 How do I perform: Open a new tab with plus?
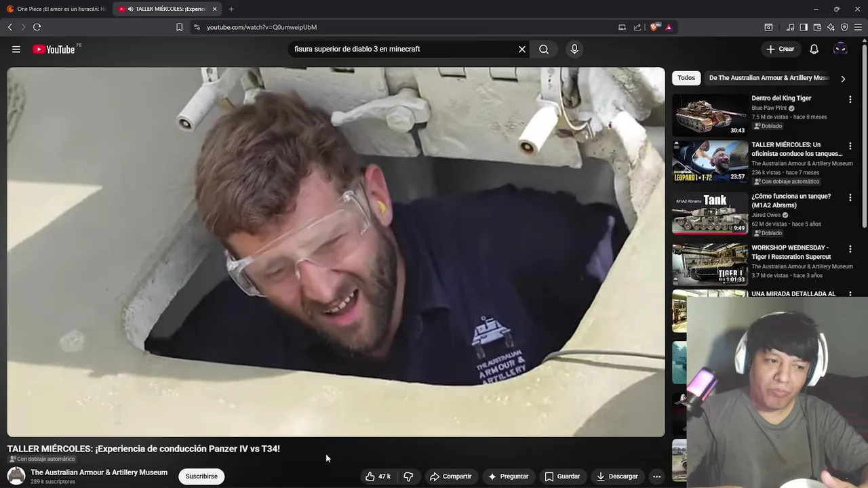(x=231, y=9)
